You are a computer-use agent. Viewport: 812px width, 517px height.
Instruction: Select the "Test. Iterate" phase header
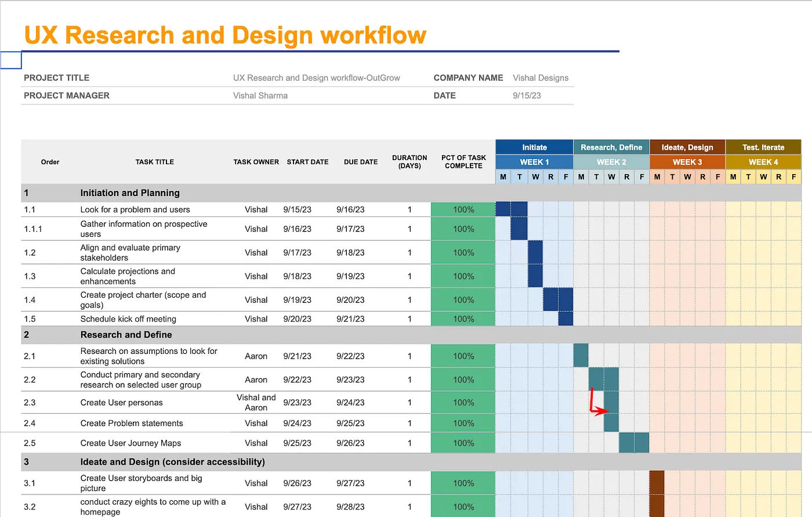(x=763, y=147)
